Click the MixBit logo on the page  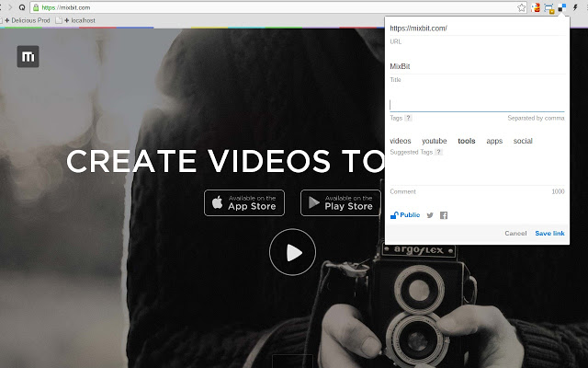click(28, 57)
